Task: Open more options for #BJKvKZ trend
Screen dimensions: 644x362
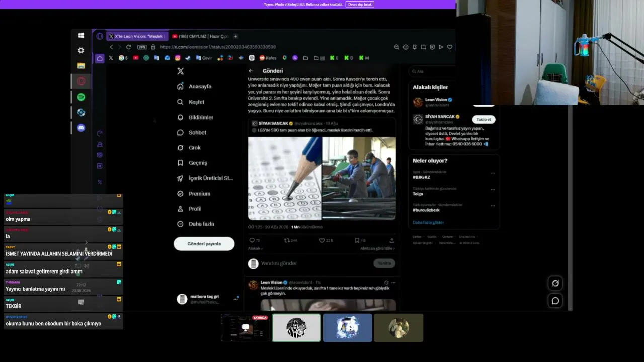Action: tap(493, 173)
